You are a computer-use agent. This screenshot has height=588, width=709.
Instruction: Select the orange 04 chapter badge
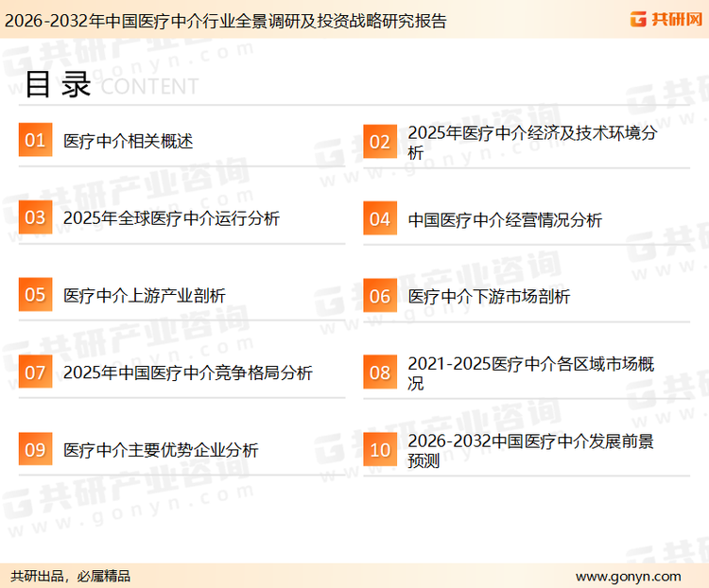[380, 218]
